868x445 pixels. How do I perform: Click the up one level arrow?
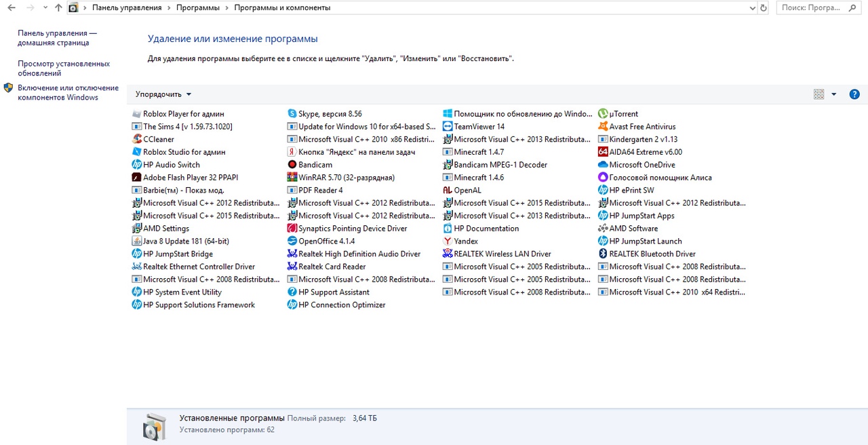point(58,8)
